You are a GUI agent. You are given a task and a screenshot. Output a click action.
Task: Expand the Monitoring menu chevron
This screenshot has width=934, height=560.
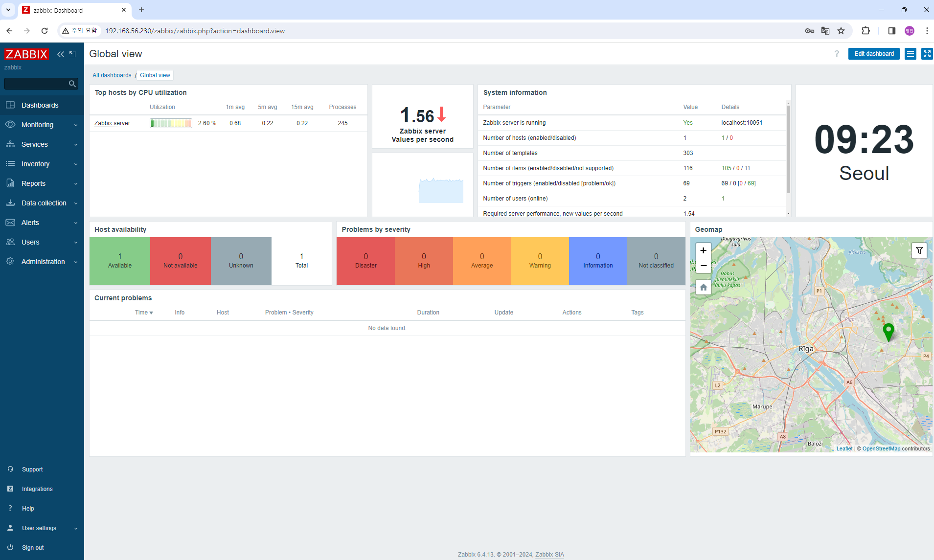[x=76, y=125]
